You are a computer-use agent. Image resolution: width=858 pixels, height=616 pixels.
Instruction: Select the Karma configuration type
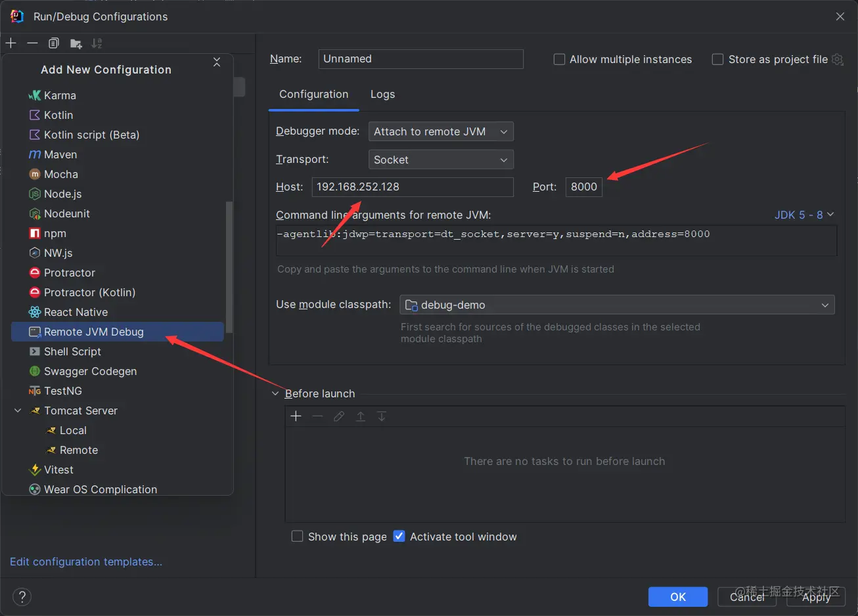tap(118, 95)
